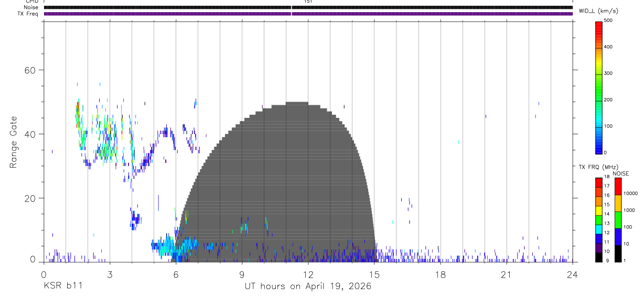644x297 pixels.
Task: Click the '10000' noise legend tick
Action: click(630, 193)
